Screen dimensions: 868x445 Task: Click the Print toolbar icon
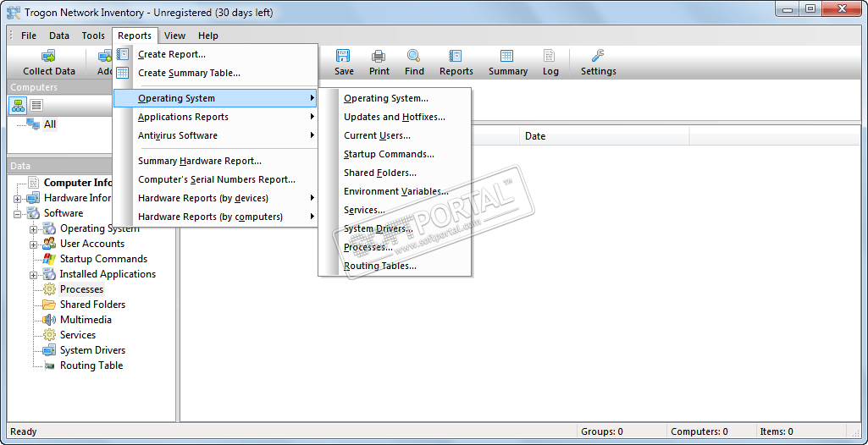[x=379, y=56]
